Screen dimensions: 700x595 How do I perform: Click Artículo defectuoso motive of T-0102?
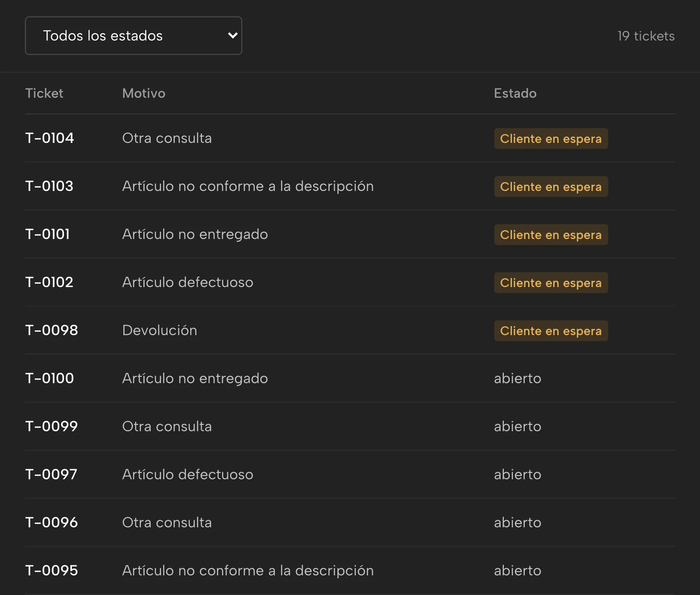pyautogui.click(x=188, y=282)
